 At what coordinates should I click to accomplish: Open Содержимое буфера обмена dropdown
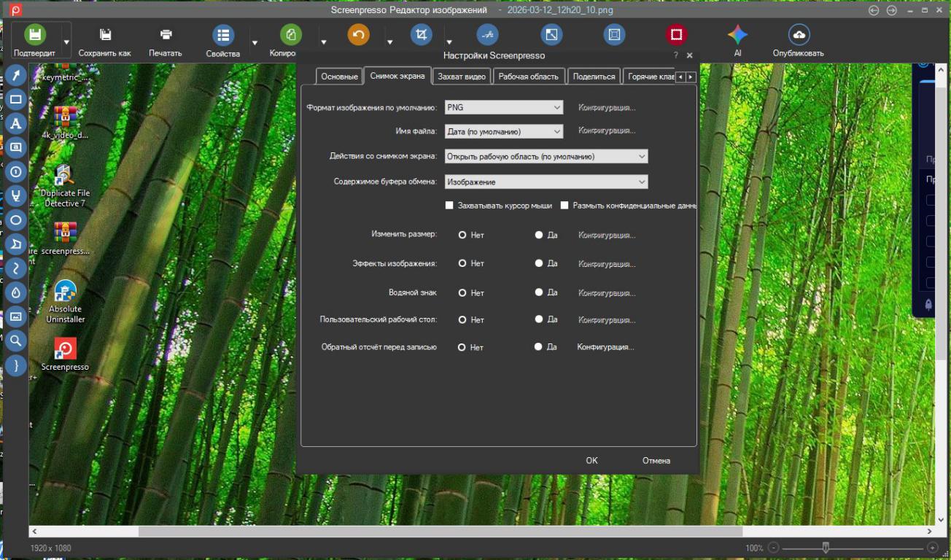[x=546, y=182]
